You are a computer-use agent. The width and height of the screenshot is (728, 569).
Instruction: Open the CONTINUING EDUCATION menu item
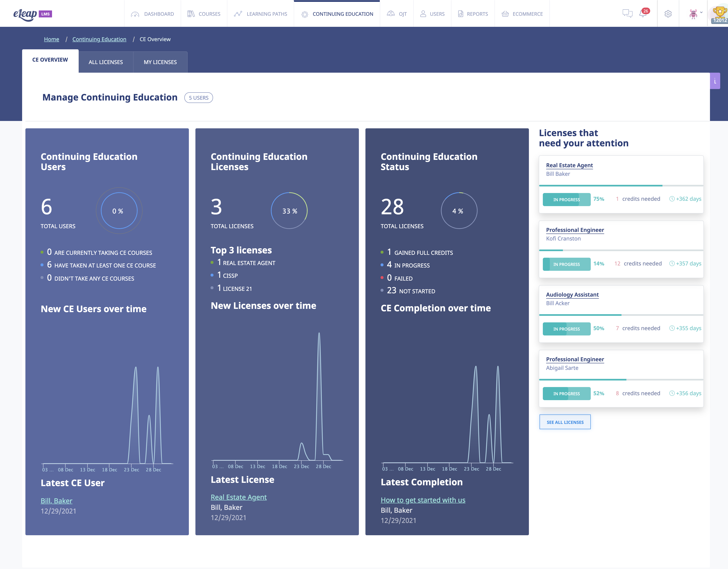[343, 14]
